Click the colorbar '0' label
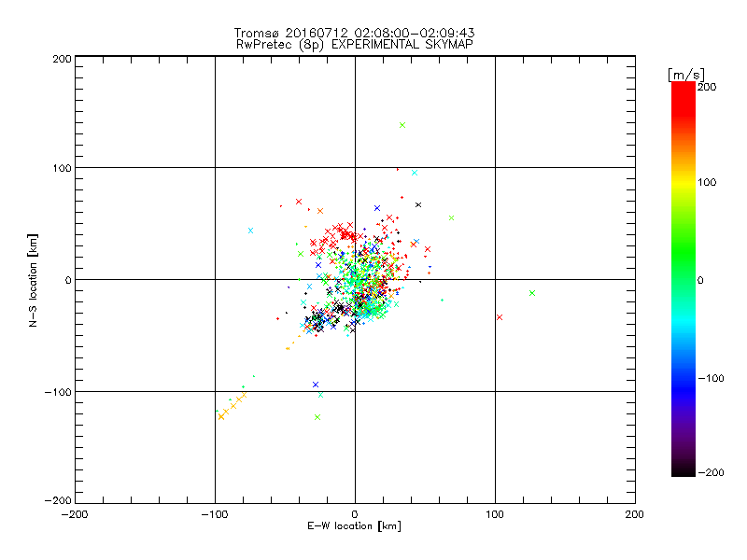Image resolution: width=747 pixels, height=560 pixels. pos(700,280)
